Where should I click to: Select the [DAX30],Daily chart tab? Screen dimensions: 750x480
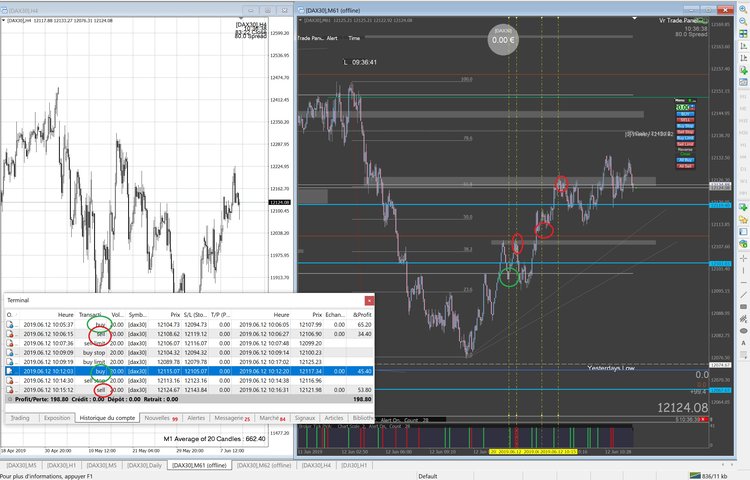(x=148, y=465)
